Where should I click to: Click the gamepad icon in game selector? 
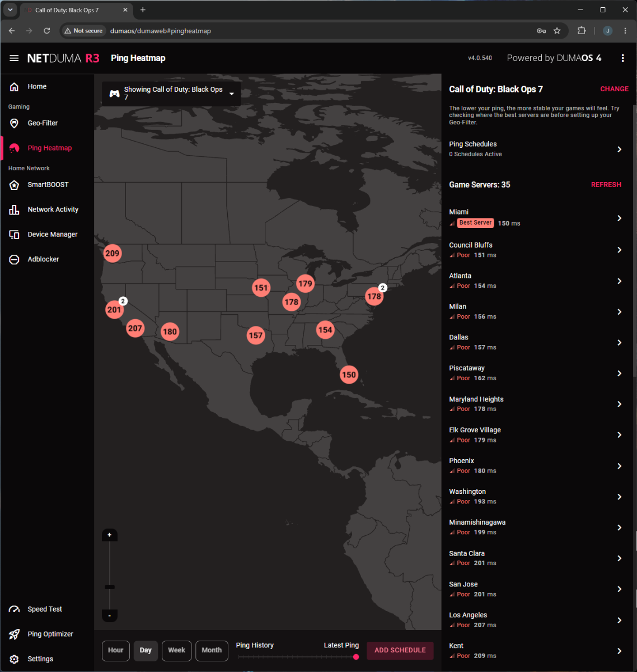click(x=114, y=94)
